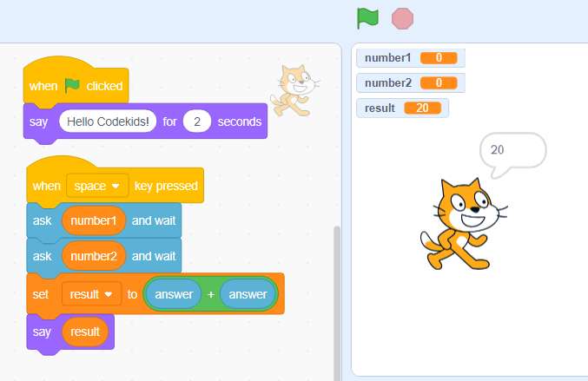Open the 'result' variable dropdown in the set block

pyautogui.click(x=91, y=294)
